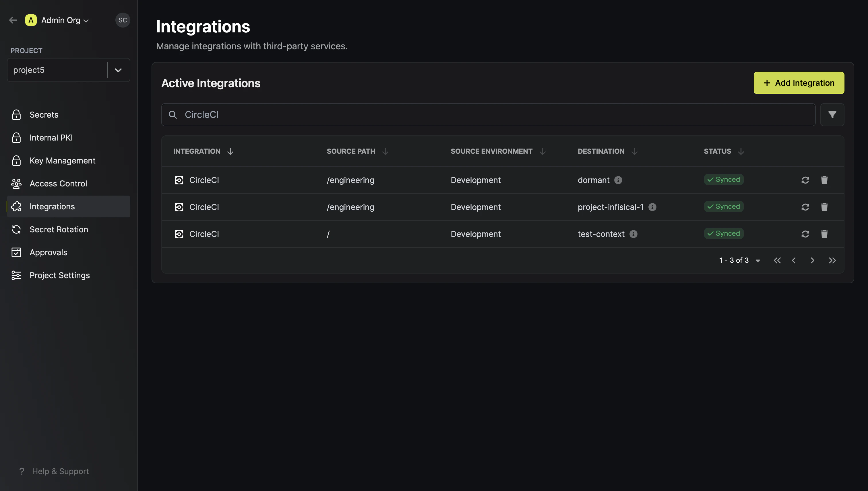Image resolution: width=868 pixels, height=491 pixels.
Task: Open Project Settings
Action: 69,275
